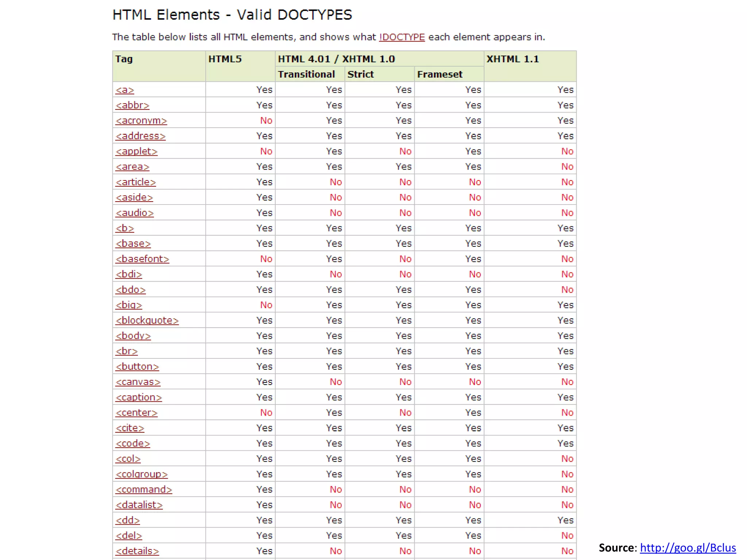Open the <article> tag link
This screenshot has height=560, width=747.
click(x=136, y=182)
